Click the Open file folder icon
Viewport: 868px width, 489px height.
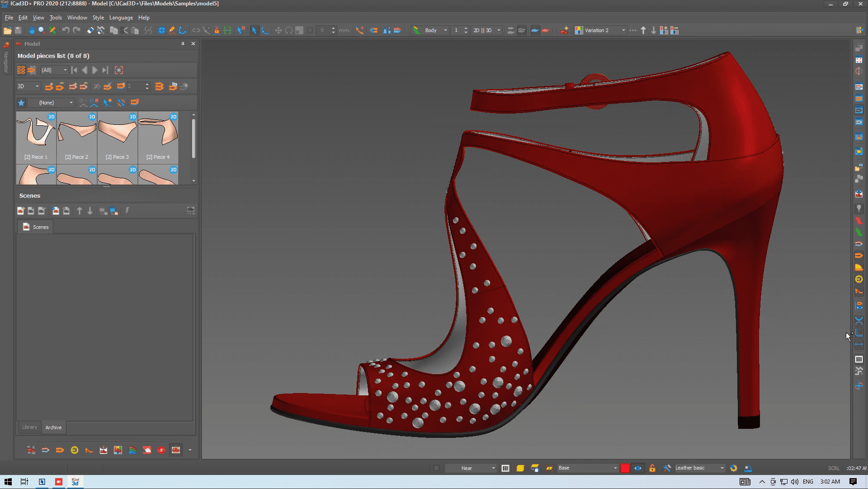7,30
